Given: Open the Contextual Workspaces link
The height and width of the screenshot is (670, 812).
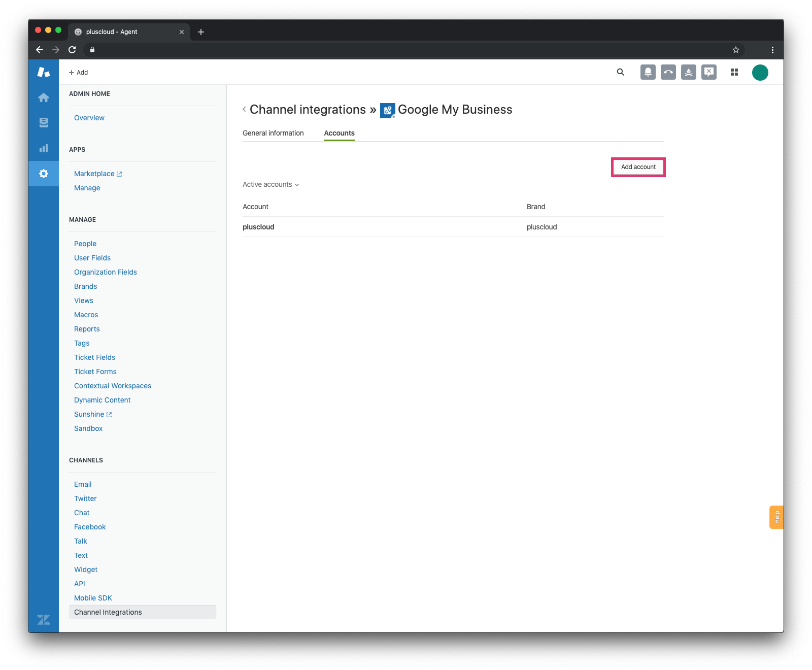Looking at the screenshot, I should 113,386.
